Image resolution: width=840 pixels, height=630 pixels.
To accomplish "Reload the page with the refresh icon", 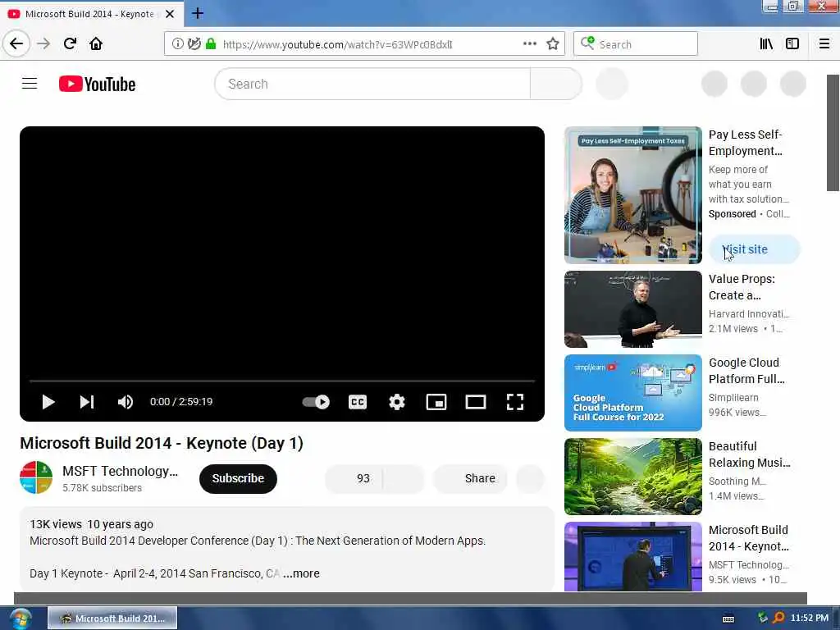I will click(x=70, y=44).
